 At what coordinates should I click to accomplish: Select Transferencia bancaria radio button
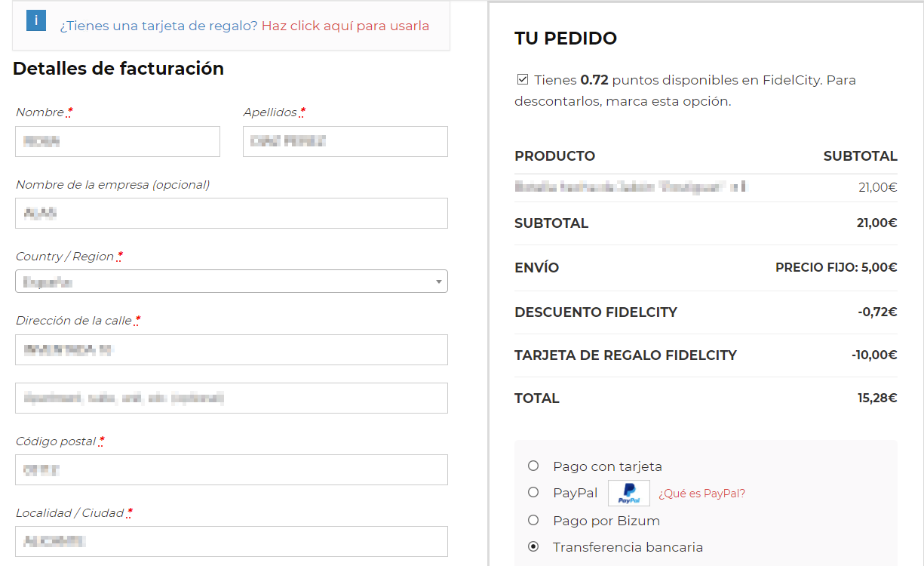[533, 546]
